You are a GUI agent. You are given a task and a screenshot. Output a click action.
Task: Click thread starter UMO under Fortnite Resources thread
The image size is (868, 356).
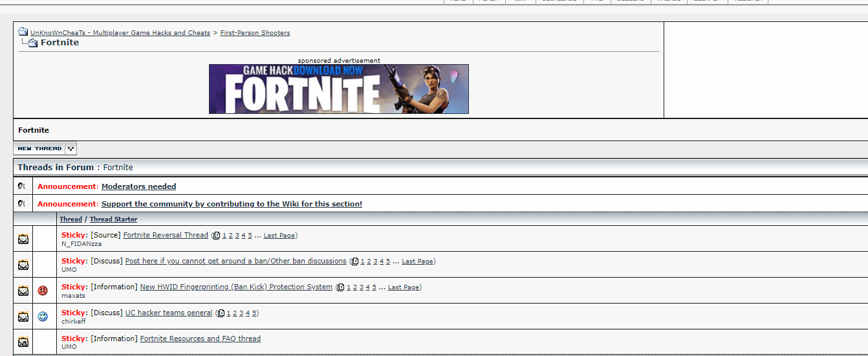coord(69,347)
